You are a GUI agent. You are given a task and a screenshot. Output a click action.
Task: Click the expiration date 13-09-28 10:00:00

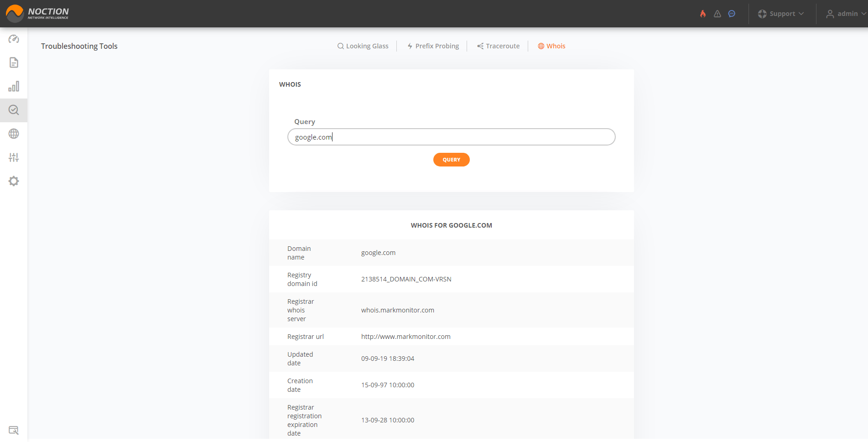[388, 420]
